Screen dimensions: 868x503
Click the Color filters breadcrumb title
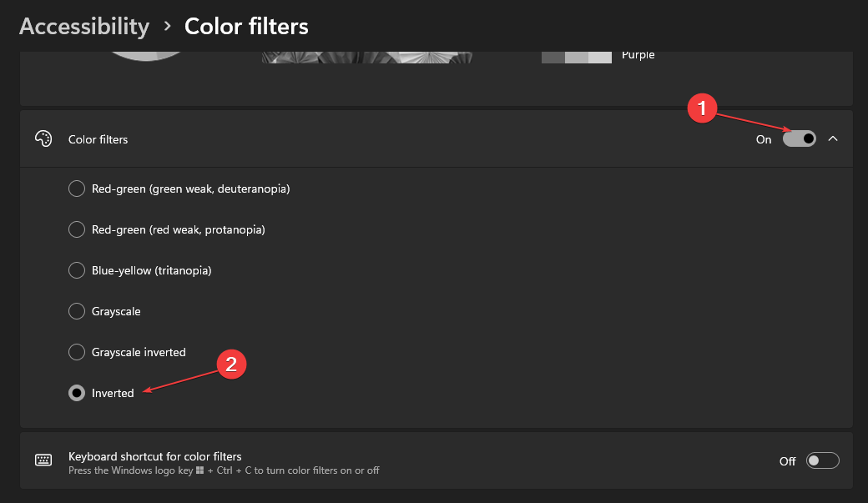coord(246,26)
